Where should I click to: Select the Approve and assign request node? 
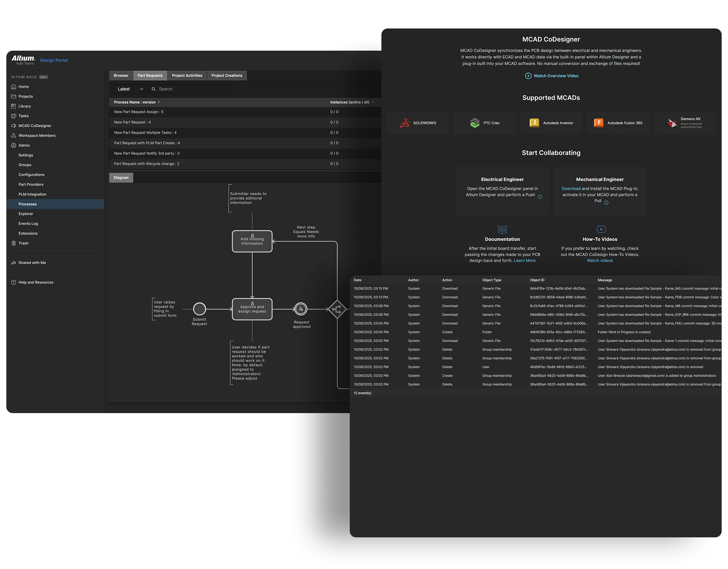click(x=252, y=309)
